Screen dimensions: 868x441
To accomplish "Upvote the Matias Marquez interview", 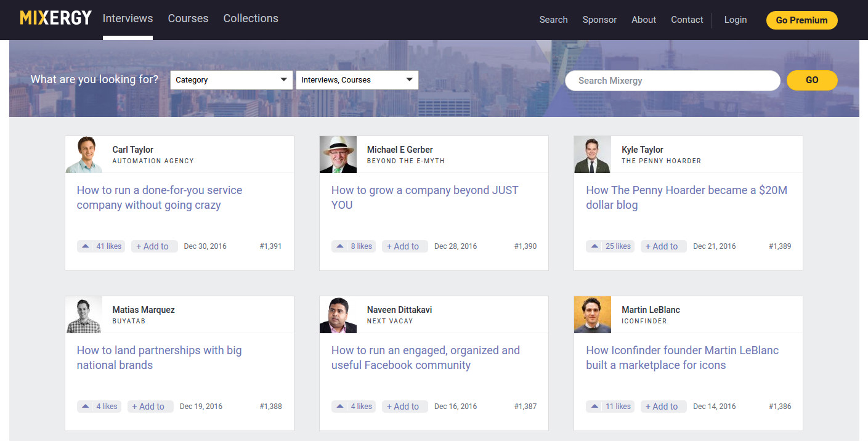I will (84, 407).
